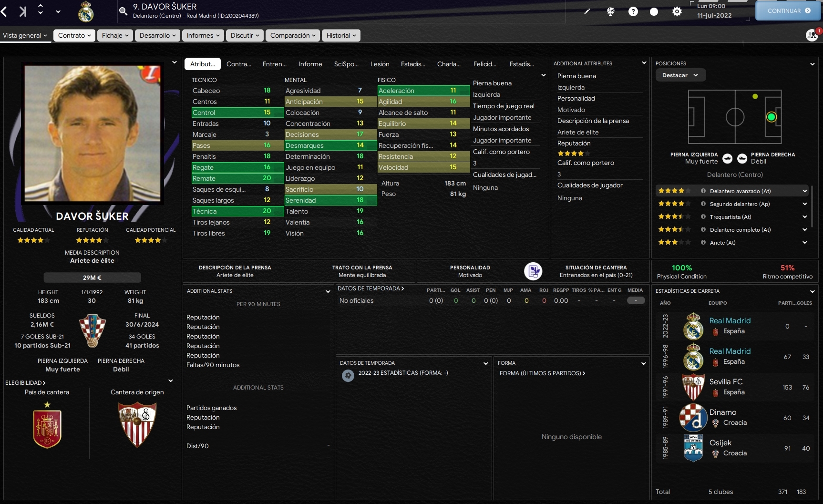823x504 pixels.
Task: Open the help question mark icon
Action: pos(633,11)
